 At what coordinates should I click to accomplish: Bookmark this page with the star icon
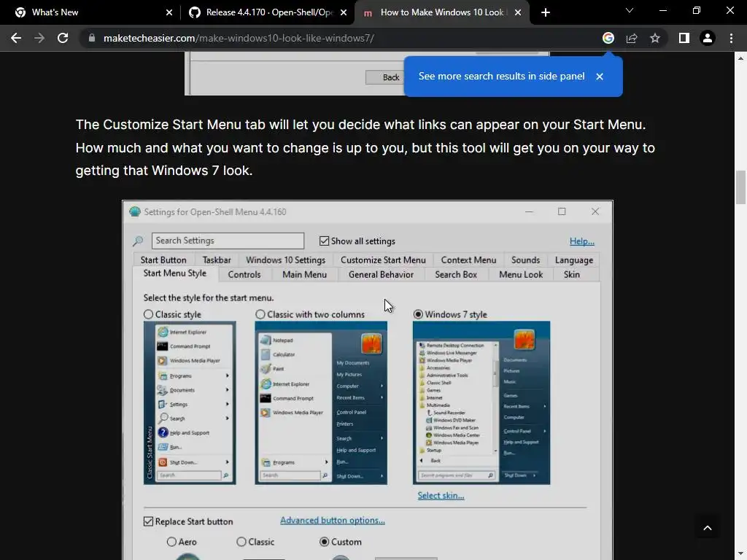point(655,38)
